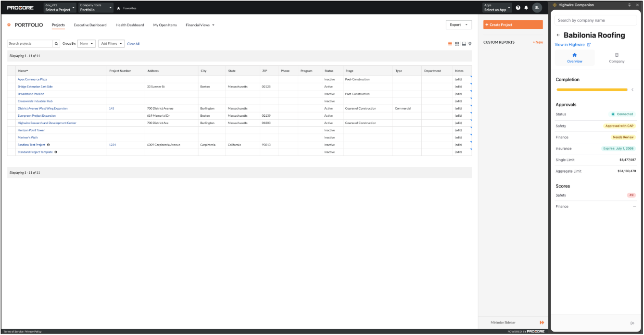Go back using the arrow beside Babilonia Roofing
Image resolution: width=644 pixels, height=335 pixels.
click(558, 35)
